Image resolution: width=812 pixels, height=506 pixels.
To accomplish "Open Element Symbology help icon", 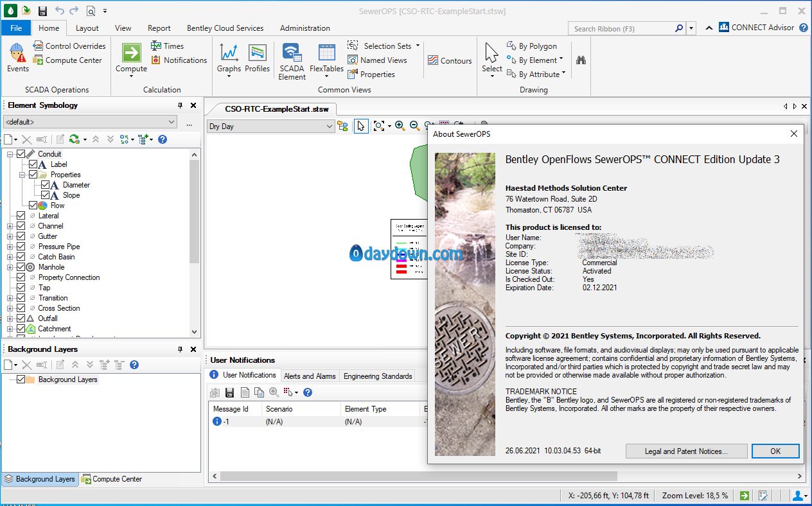I will 163,139.
